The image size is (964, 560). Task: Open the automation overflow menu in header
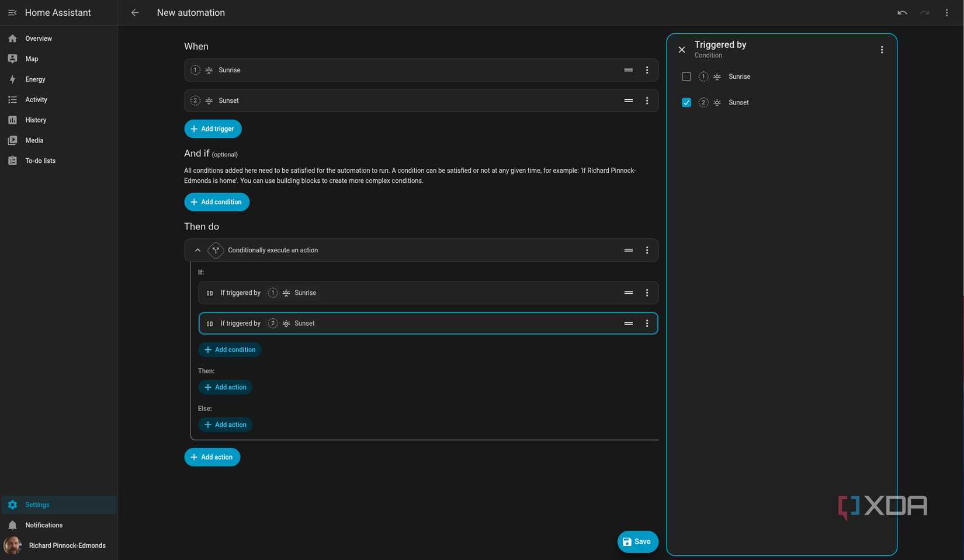(947, 12)
